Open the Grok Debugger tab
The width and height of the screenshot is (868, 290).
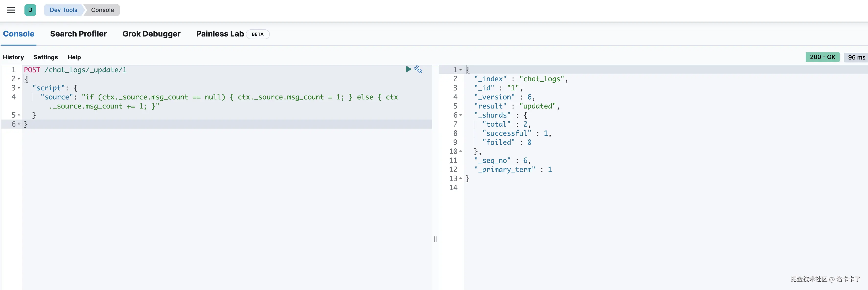(x=151, y=34)
